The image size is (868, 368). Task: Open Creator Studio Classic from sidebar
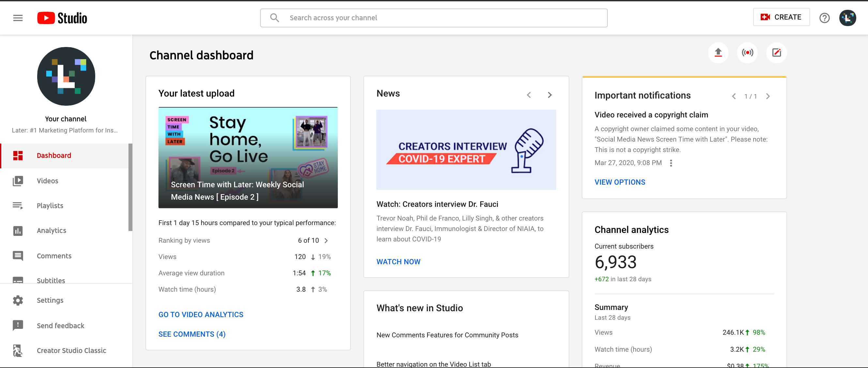click(x=71, y=350)
